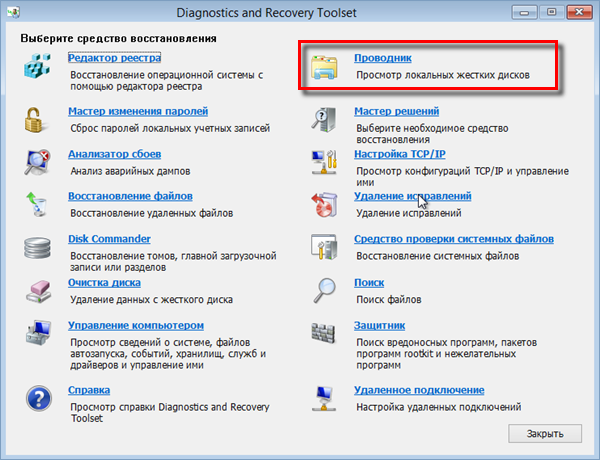Click text 'Восстановление удаленных файлов'
600x460 pixels.
152,213
